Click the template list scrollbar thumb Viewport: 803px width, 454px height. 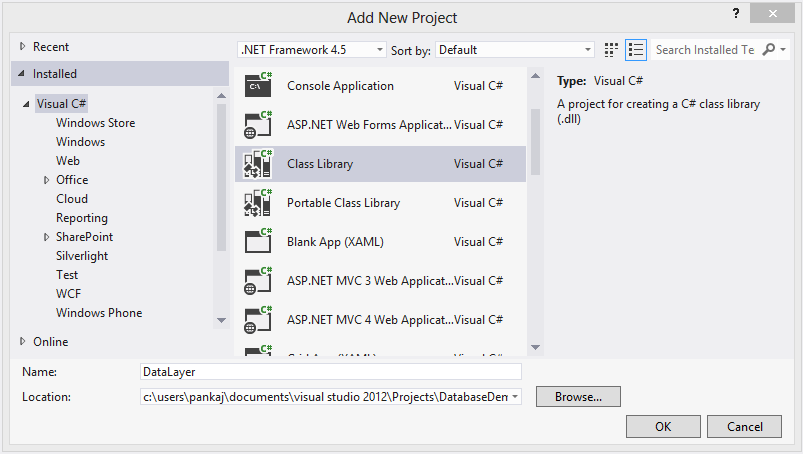535,142
